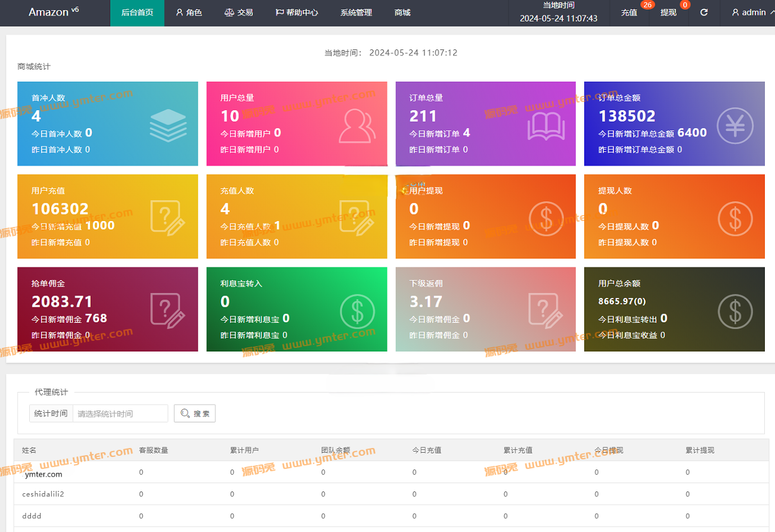Open 提现 notifications with badge 0
The height and width of the screenshot is (532, 775).
[x=669, y=13]
